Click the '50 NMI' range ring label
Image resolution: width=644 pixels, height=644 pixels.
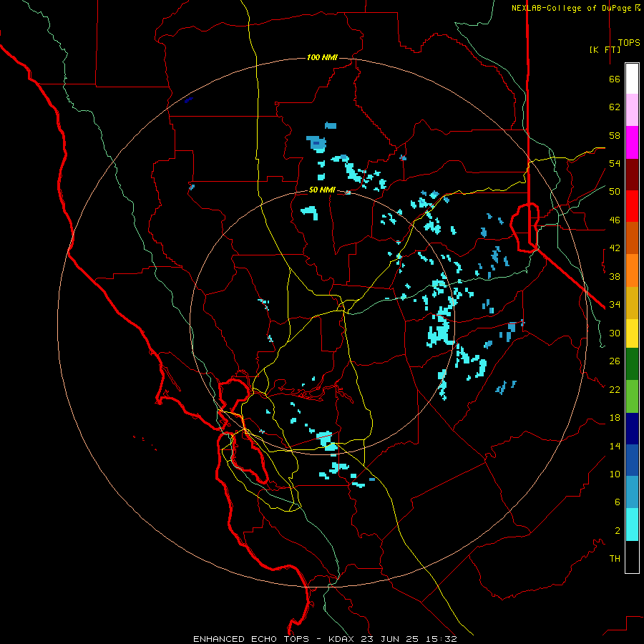322,190
